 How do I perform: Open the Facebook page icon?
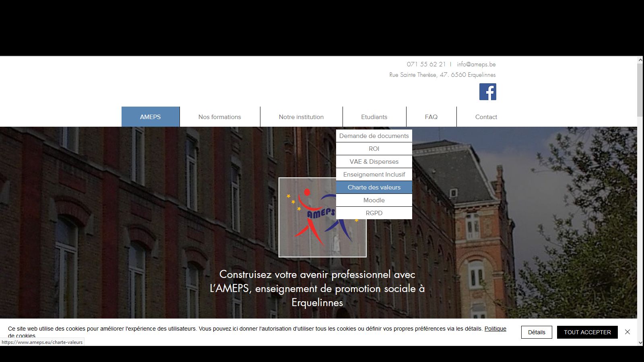pyautogui.click(x=487, y=92)
